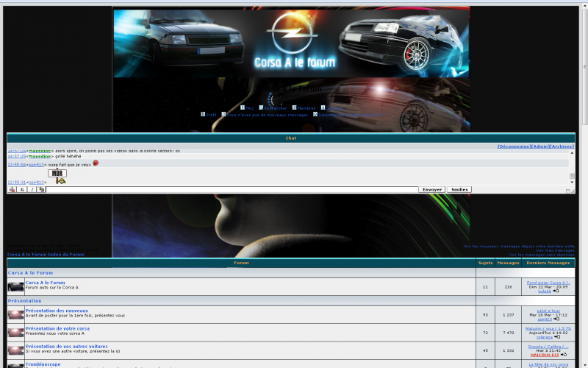Click the Groupes icon
This screenshot has height=368, width=588.
(x=323, y=107)
